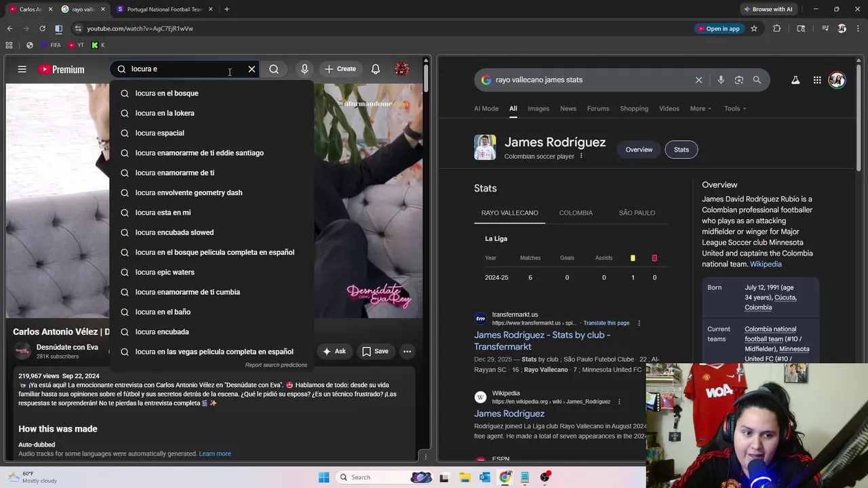Switch stats to the COLOMBIA tab

click(x=576, y=213)
